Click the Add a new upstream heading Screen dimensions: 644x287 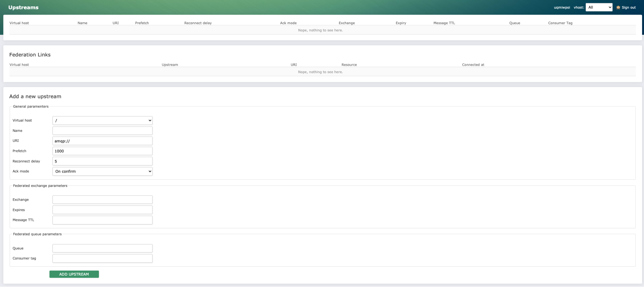[x=35, y=96]
